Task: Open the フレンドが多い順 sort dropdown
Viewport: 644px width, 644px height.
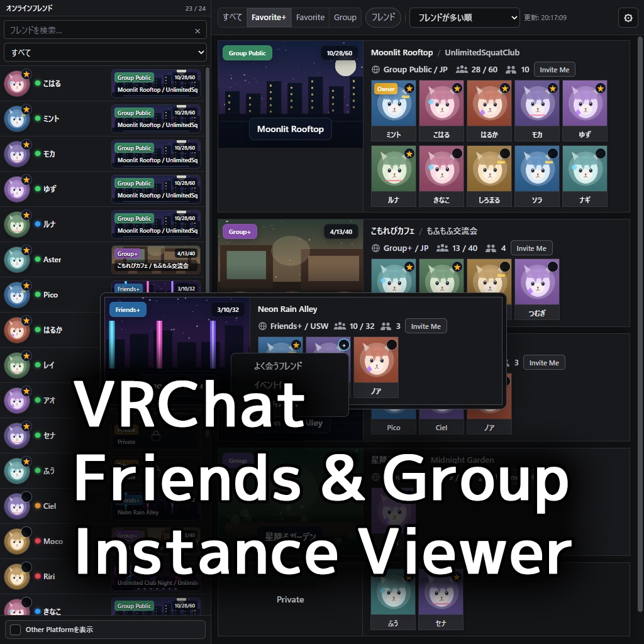Action: (x=465, y=18)
